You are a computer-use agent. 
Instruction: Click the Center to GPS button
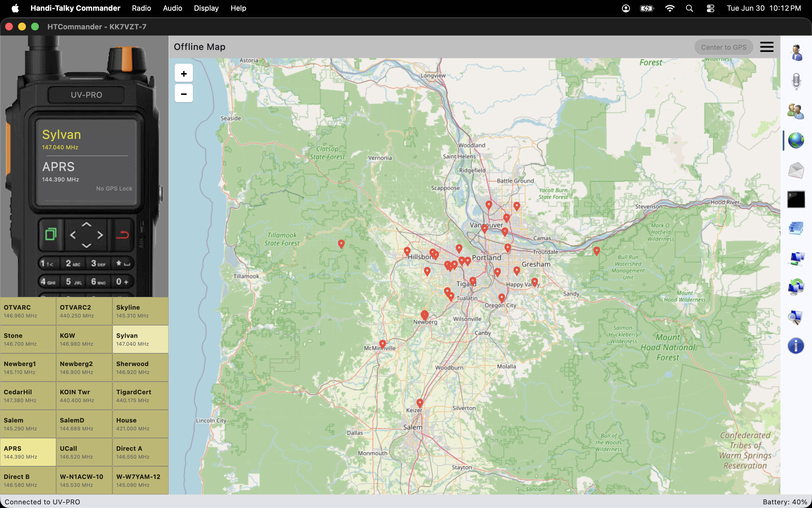coord(723,47)
